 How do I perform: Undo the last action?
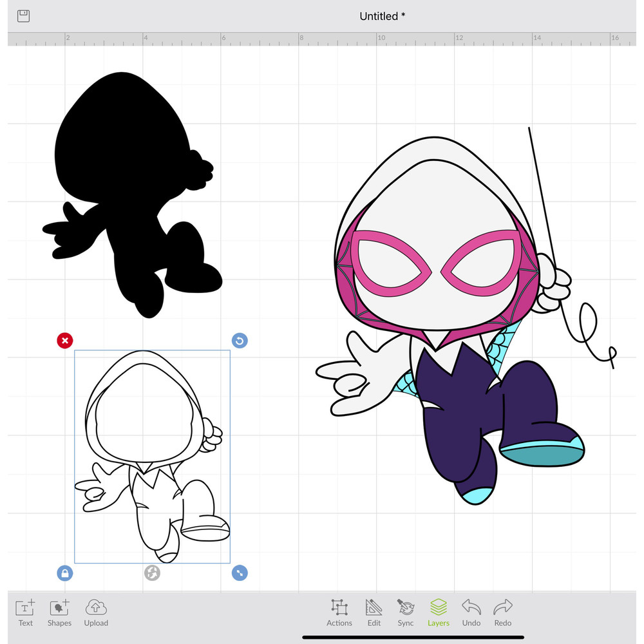[x=471, y=612]
